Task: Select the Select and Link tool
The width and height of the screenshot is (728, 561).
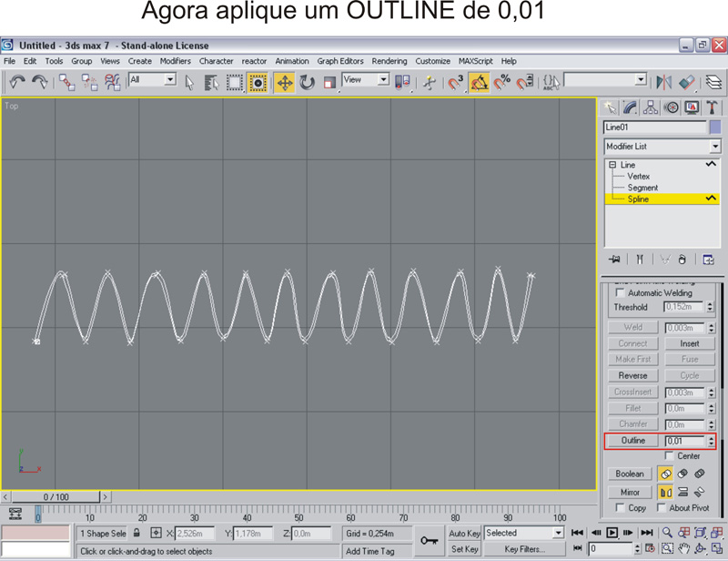Action: point(66,82)
